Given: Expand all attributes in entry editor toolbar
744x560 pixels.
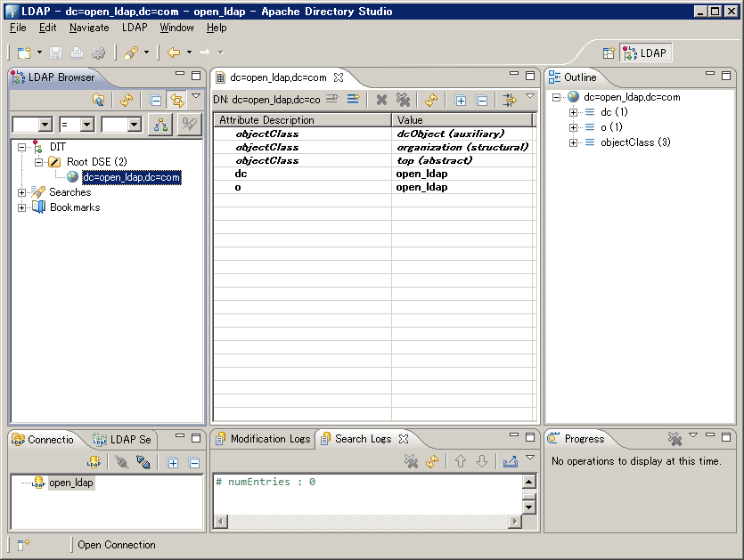Looking at the screenshot, I should (461, 101).
